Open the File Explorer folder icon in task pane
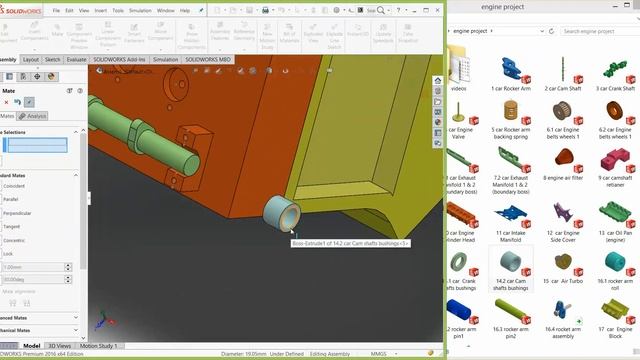The image size is (640, 360). [x=438, y=102]
